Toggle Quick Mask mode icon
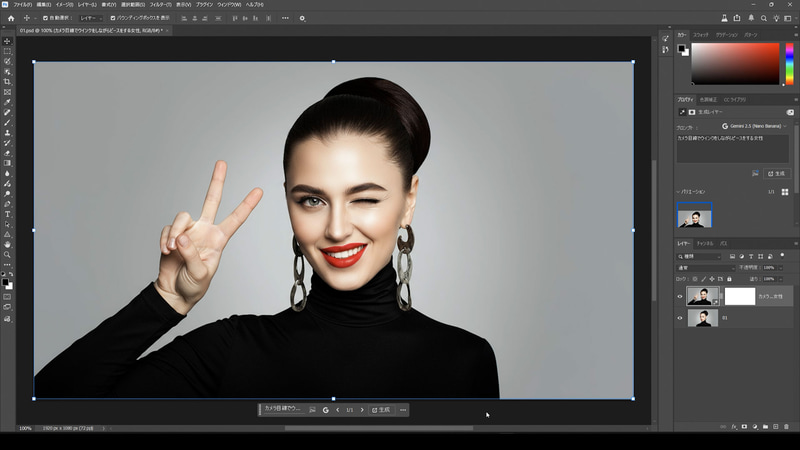Image resolution: width=800 pixels, height=450 pixels. point(7,297)
